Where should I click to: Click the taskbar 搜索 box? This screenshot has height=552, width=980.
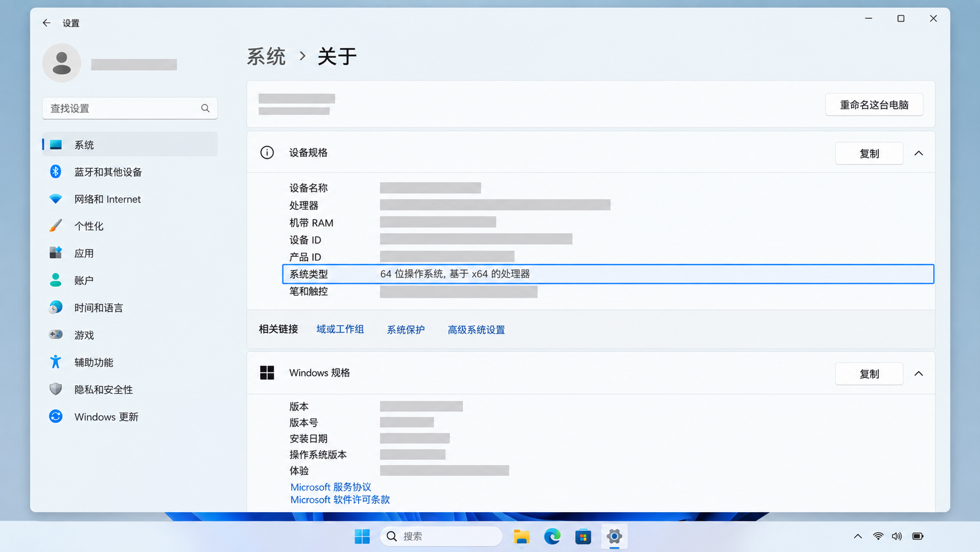tap(441, 536)
